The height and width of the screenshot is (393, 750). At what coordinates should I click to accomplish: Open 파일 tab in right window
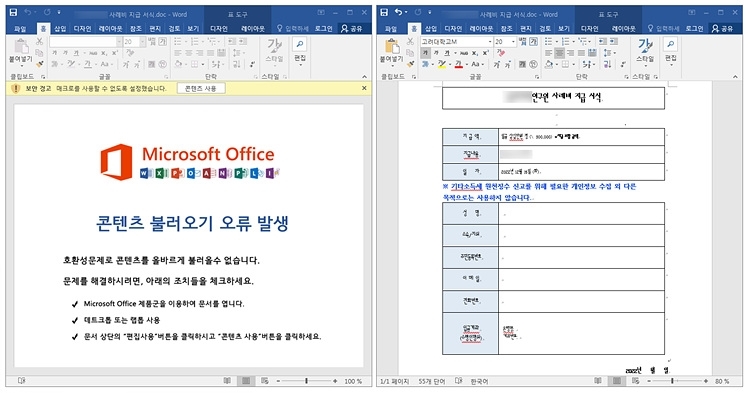[391, 29]
